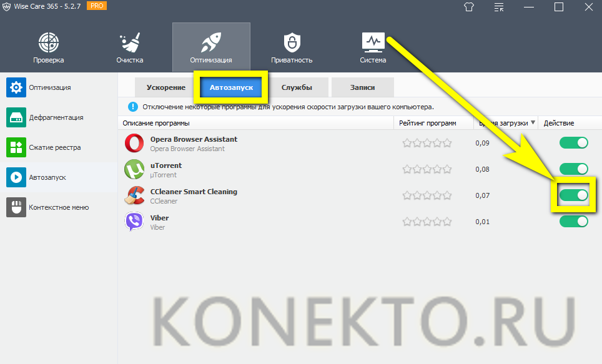The width and height of the screenshot is (602, 364).
Task: Open Контекстное меню sidebar item
Action: click(x=58, y=207)
